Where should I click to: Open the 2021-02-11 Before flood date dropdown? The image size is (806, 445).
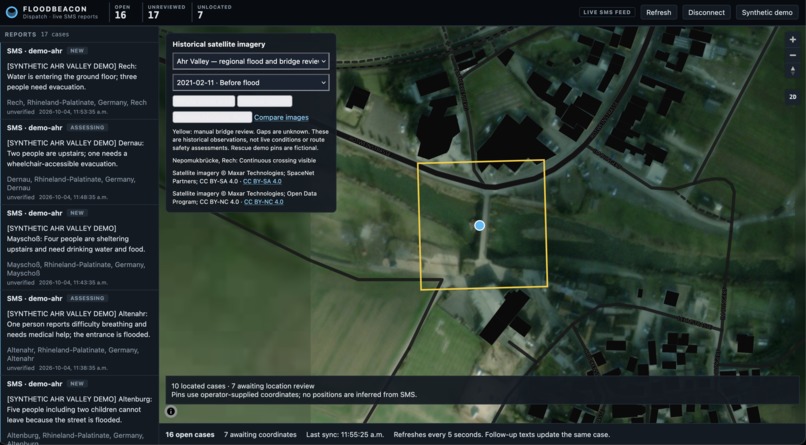[251, 82]
